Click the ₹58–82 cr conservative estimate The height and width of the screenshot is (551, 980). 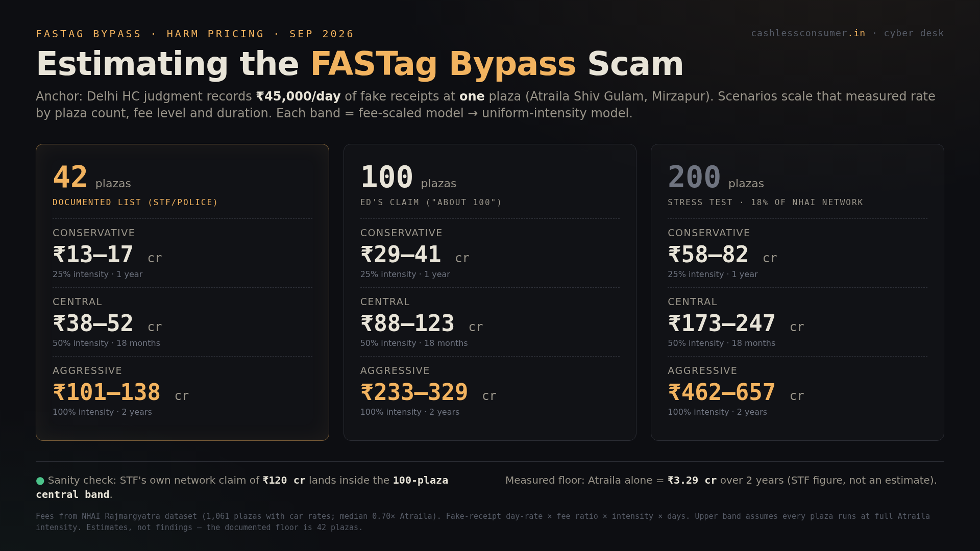tap(722, 255)
